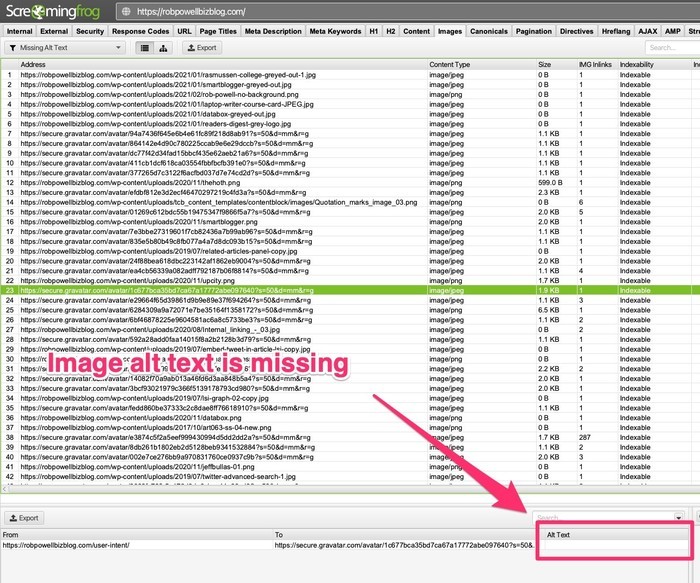Open the Internal tab
This screenshot has height=583, width=700.
click(20, 31)
